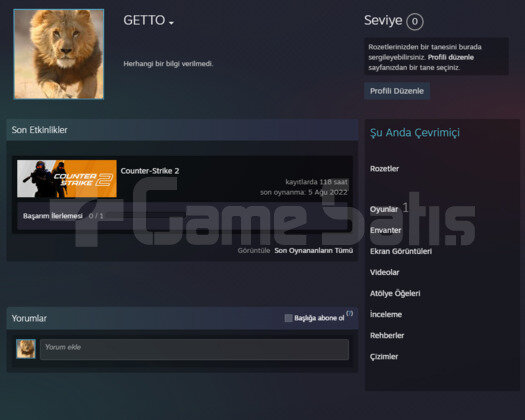Tick the 'Başlığa abone ol' checkbox

pyautogui.click(x=288, y=318)
